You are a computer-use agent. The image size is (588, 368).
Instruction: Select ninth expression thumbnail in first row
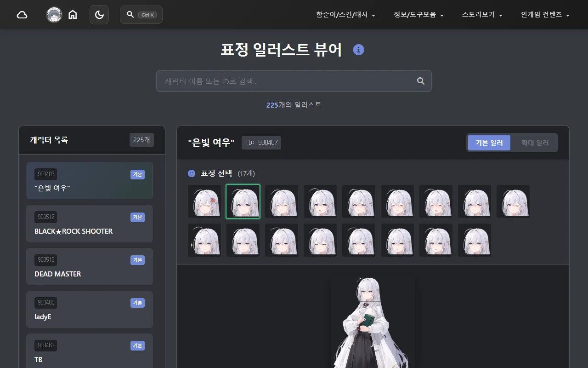pyautogui.click(x=513, y=201)
